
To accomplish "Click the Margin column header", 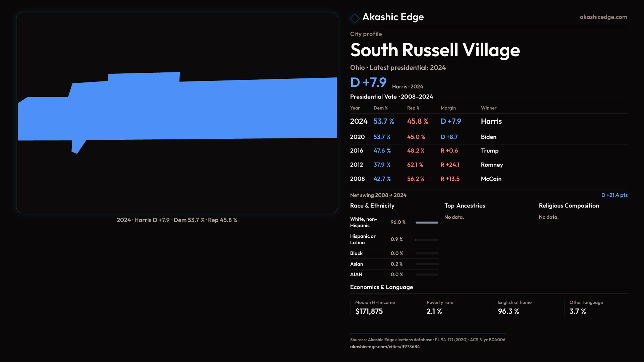I will 448,108.
